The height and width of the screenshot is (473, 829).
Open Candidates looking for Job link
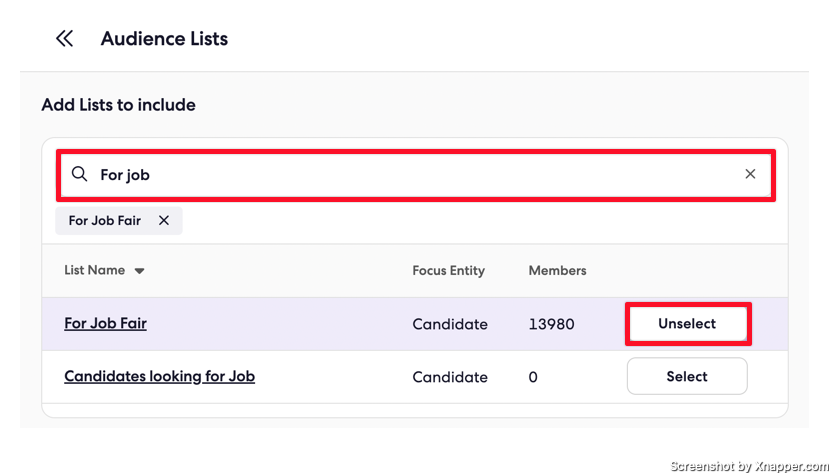pos(160,376)
